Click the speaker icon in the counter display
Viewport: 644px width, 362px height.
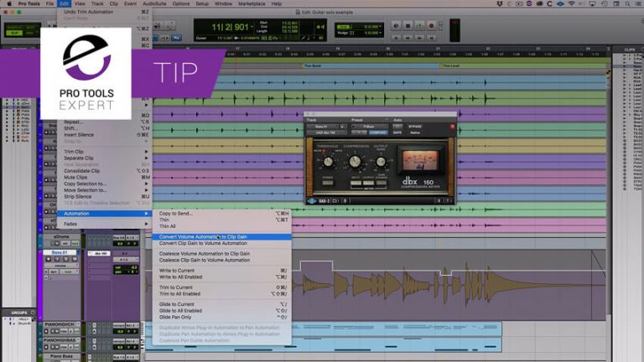pyautogui.click(x=320, y=27)
